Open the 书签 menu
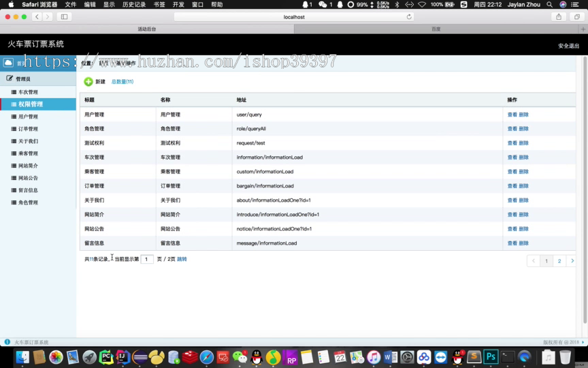This screenshot has width=588, height=368. coord(159,5)
